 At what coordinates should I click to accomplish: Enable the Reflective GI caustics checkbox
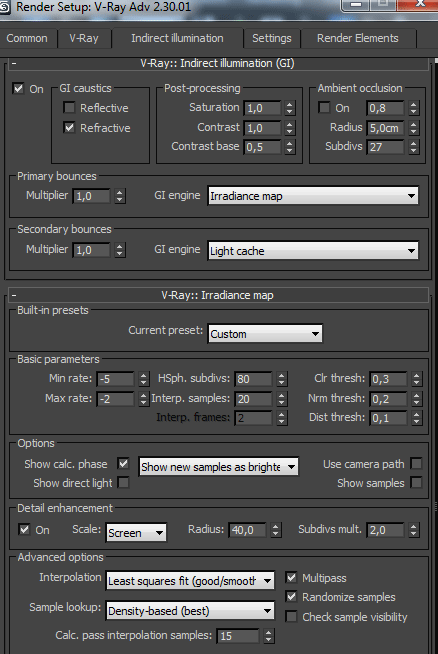pos(69,108)
